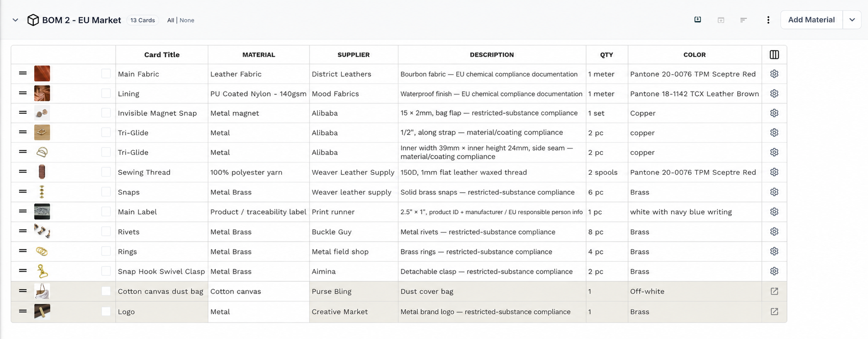Open column configuration icon in table header
The image size is (868, 339).
point(774,55)
